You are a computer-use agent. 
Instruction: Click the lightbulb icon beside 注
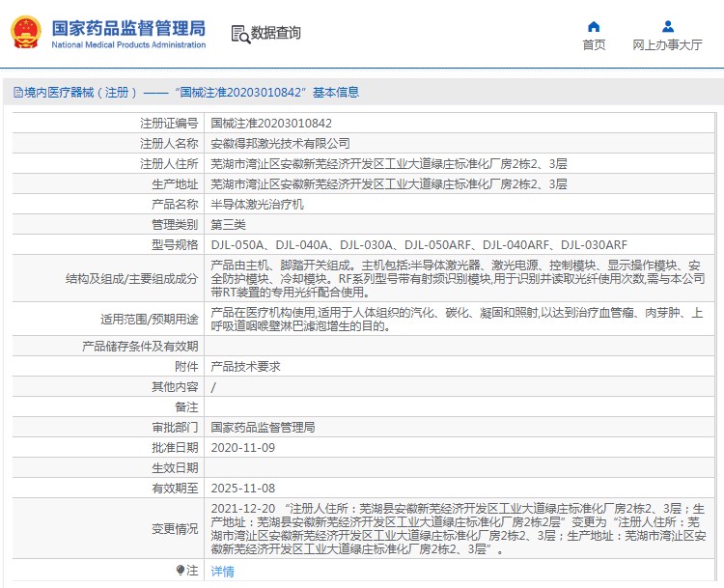click(x=181, y=571)
